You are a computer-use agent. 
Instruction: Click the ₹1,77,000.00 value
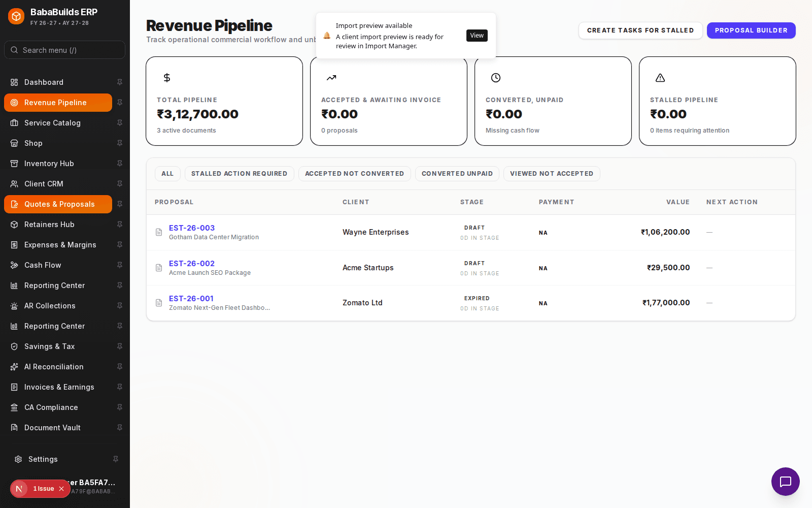tap(666, 303)
